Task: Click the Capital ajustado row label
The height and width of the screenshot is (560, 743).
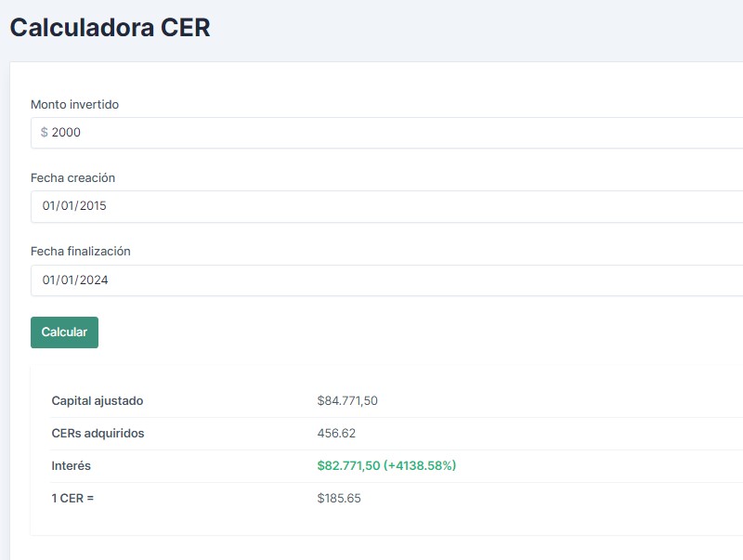Action: pyautogui.click(x=98, y=401)
